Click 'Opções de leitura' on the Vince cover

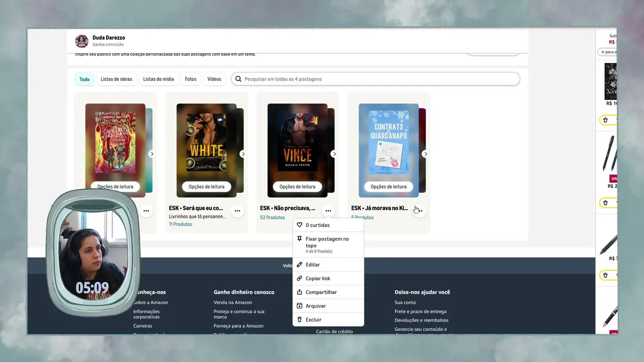click(x=297, y=187)
